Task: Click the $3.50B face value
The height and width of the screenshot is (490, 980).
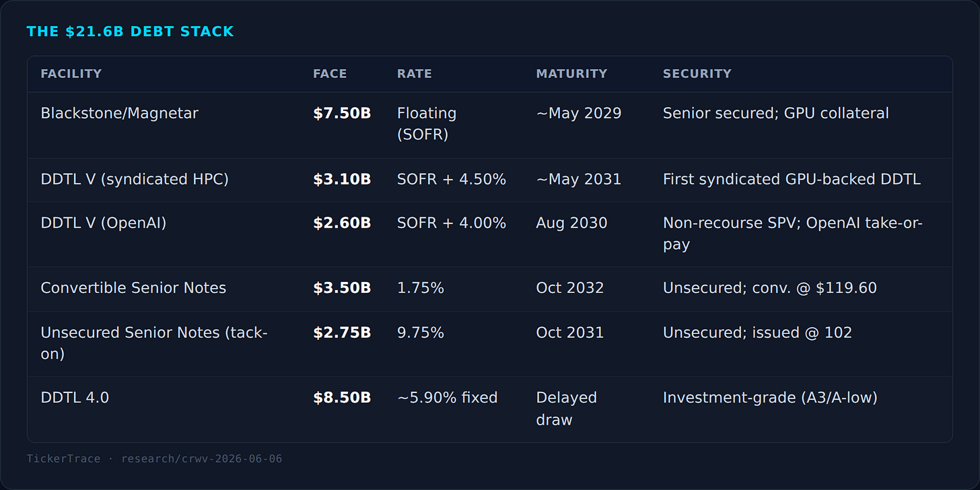Action: point(342,288)
